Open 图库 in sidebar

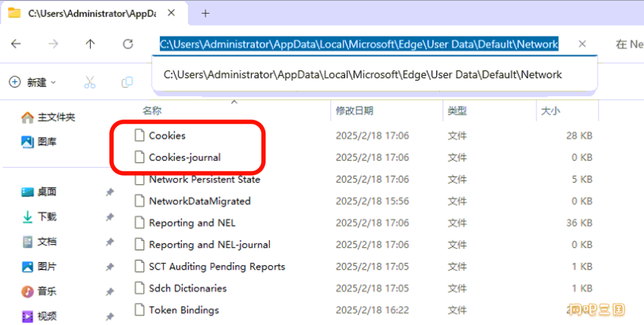pos(39,142)
